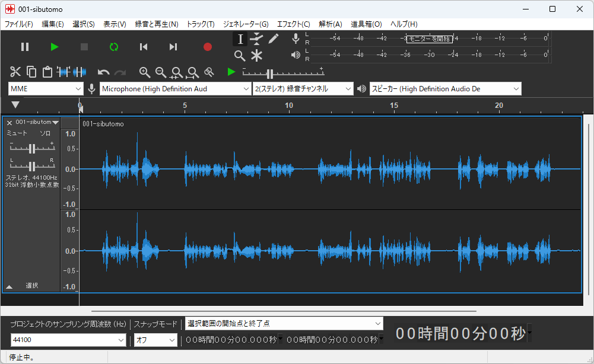This screenshot has width=594, height=364.
Task: Click the Zoom In magnifier icon
Action: (145, 72)
